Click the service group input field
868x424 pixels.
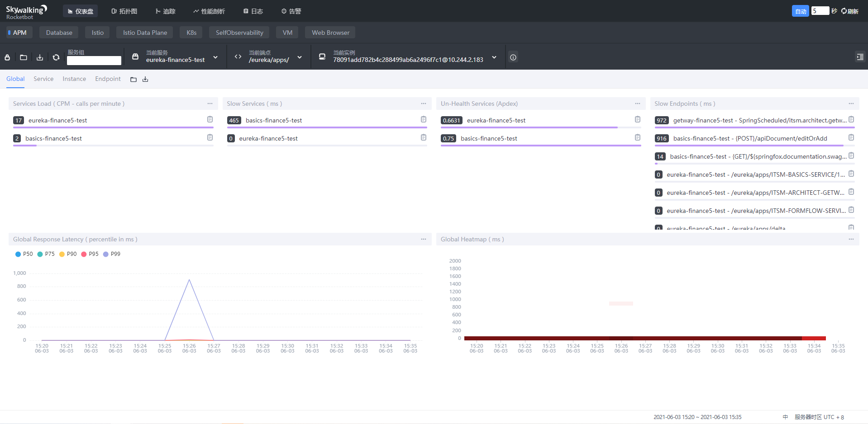tap(94, 61)
